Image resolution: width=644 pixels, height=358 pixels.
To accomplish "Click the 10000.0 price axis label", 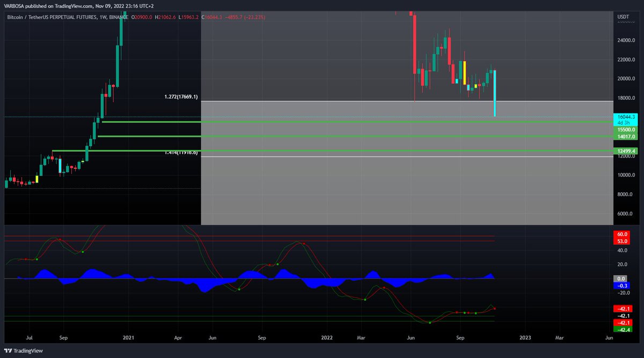I will (626, 175).
